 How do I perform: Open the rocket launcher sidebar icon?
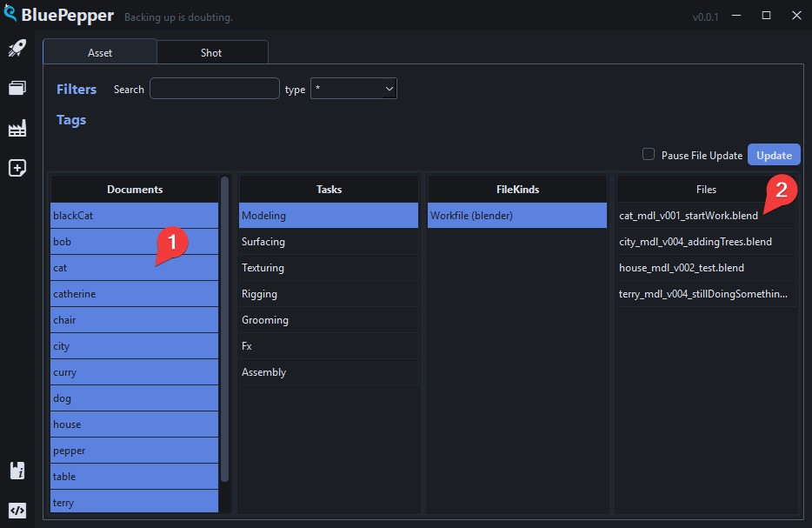tap(17, 48)
